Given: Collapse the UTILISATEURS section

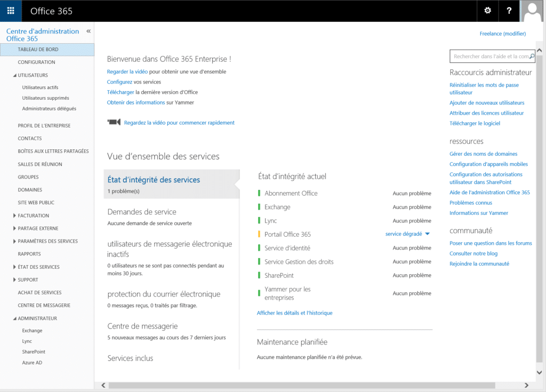Looking at the screenshot, I should [14, 75].
